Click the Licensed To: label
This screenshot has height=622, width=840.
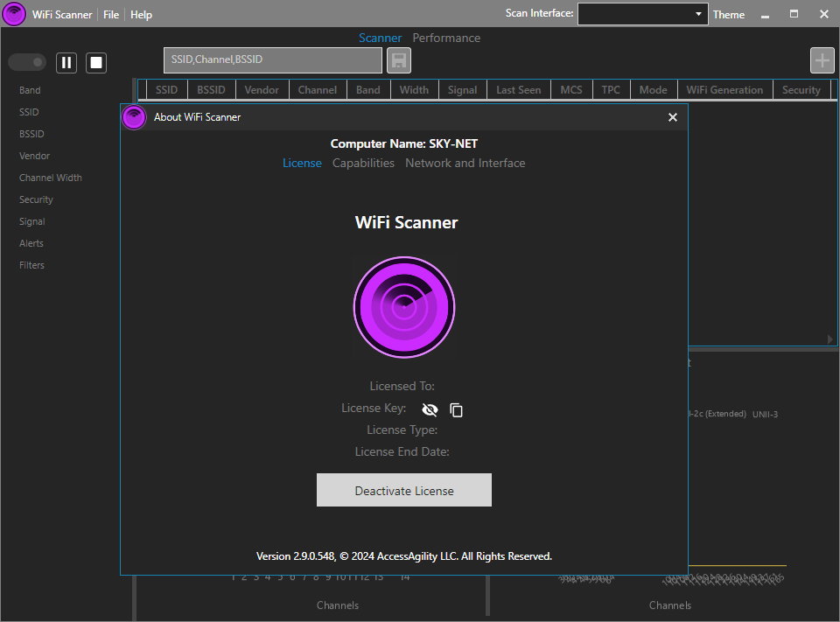click(402, 386)
